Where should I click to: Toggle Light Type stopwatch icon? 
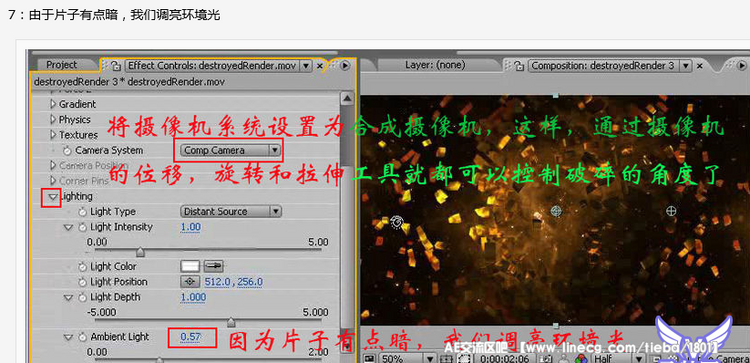pyautogui.click(x=83, y=211)
